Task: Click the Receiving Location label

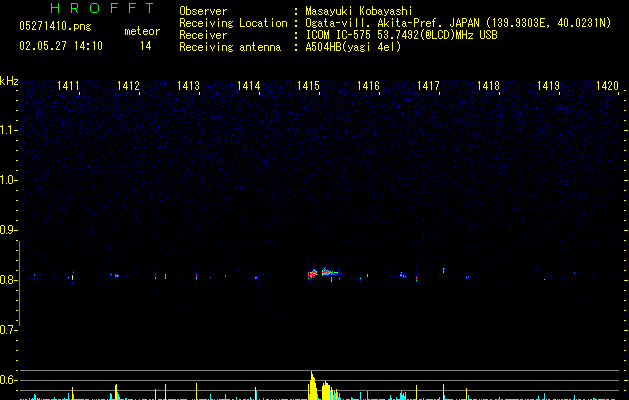Action: [233, 23]
